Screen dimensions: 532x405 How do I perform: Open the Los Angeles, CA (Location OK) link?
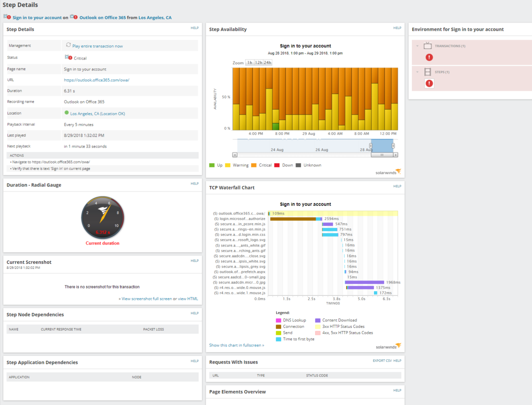(x=98, y=114)
